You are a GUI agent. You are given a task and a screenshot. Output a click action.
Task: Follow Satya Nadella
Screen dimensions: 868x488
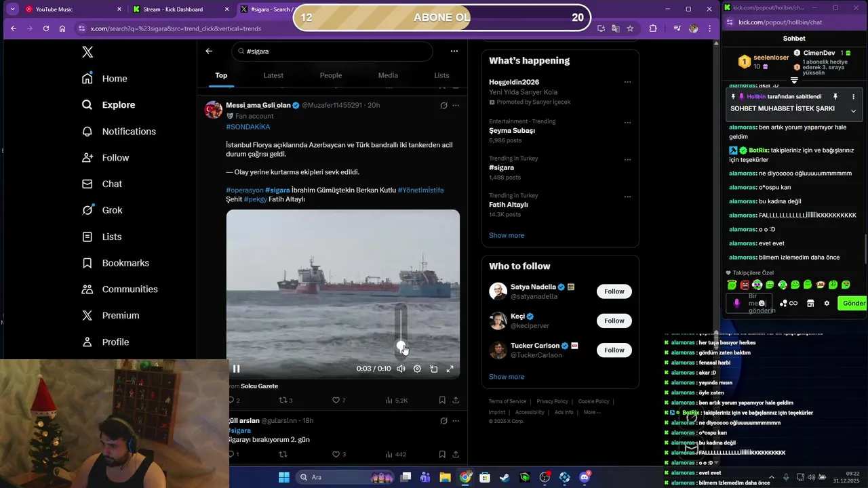click(614, 291)
